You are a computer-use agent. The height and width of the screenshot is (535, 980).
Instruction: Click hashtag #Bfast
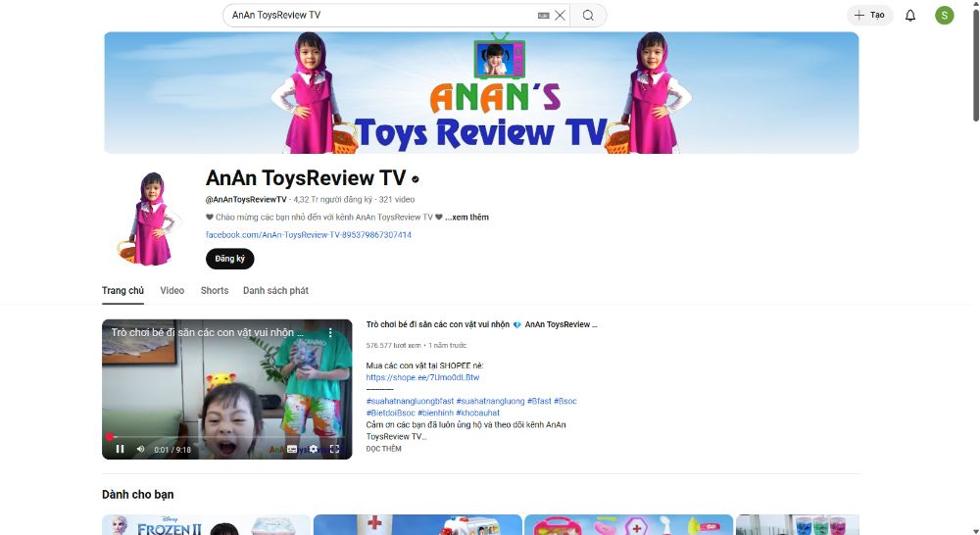[x=539, y=402]
